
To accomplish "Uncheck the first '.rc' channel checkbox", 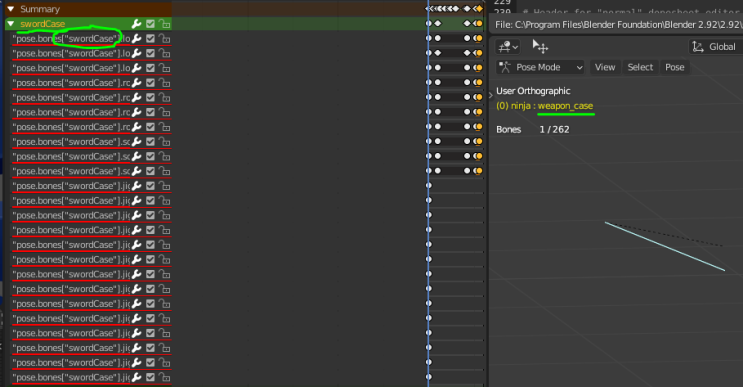I will tap(151, 83).
